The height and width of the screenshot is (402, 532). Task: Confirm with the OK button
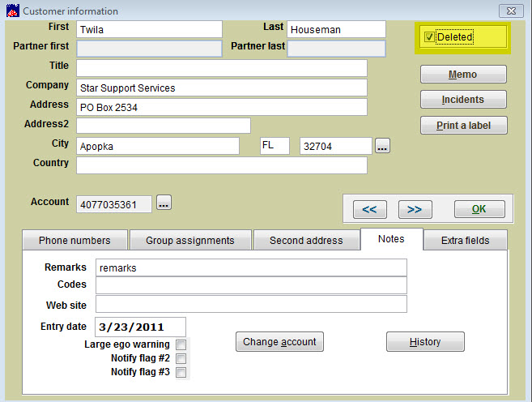479,209
